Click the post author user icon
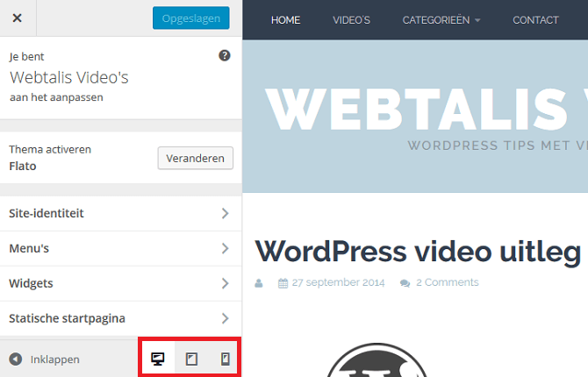588x377 pixels. click(x=259, y=283)
